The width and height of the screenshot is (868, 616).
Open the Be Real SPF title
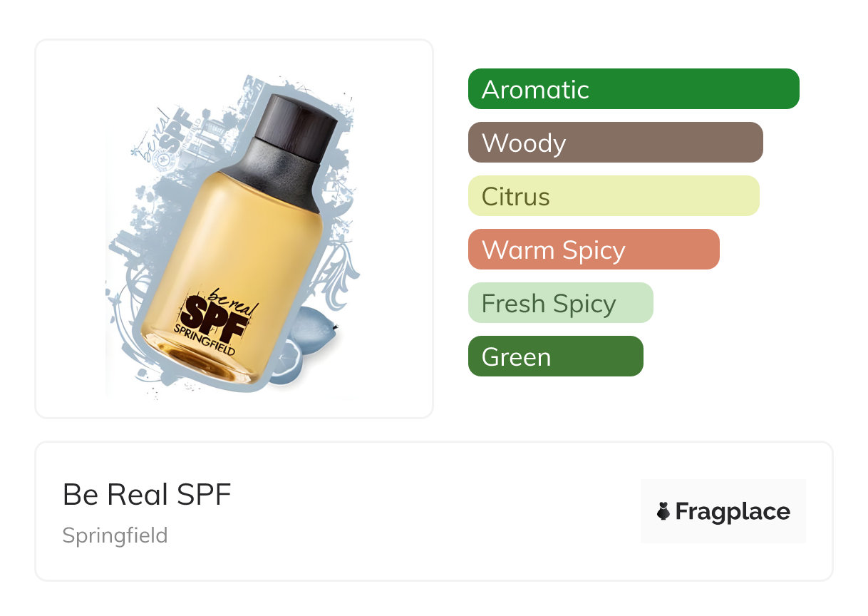coord(147,494)
